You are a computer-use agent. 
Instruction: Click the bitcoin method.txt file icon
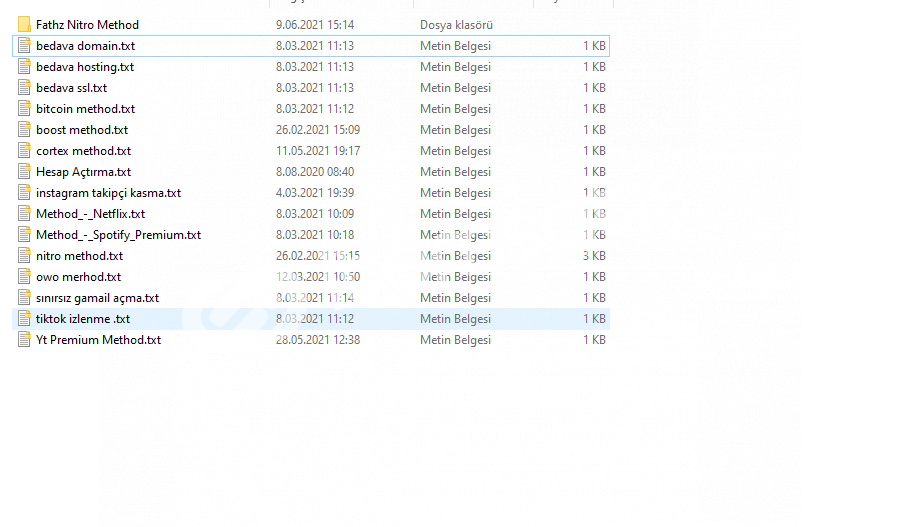24,109
